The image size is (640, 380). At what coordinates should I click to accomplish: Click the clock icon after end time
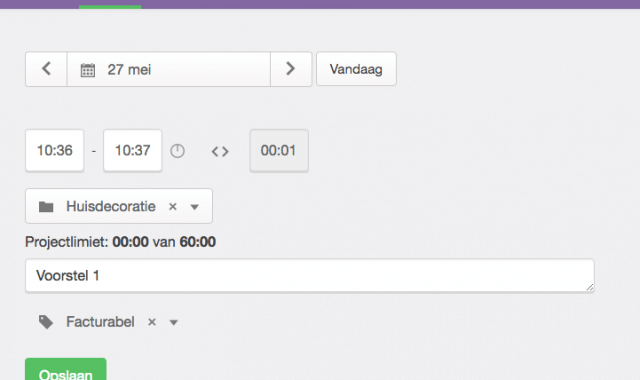(178, 151)
